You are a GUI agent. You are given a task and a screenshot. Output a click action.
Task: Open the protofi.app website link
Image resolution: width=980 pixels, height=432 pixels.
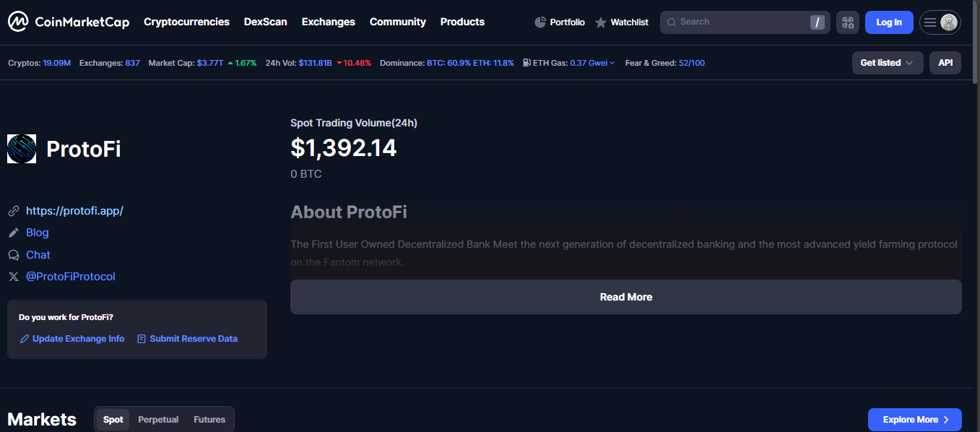click(x=74, y=211)
